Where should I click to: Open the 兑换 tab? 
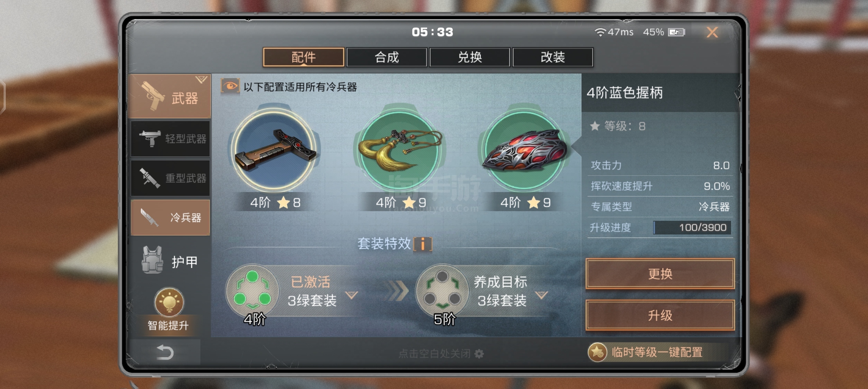click(x=470, y=57)
